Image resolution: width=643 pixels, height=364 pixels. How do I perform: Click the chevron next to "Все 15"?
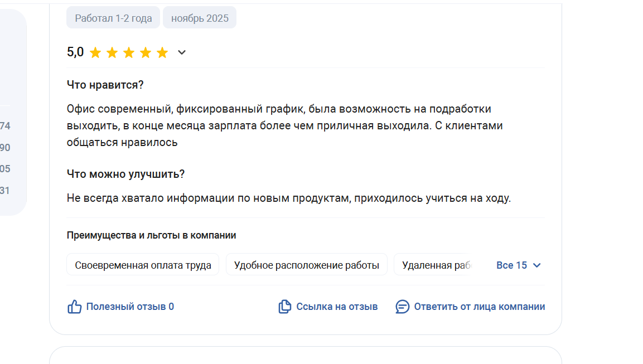click(537, 265)
